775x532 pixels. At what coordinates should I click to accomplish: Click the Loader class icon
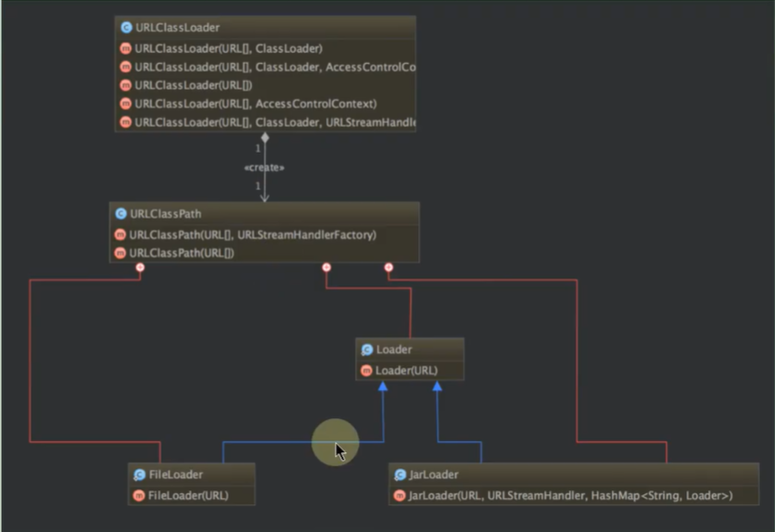point(367,350)
